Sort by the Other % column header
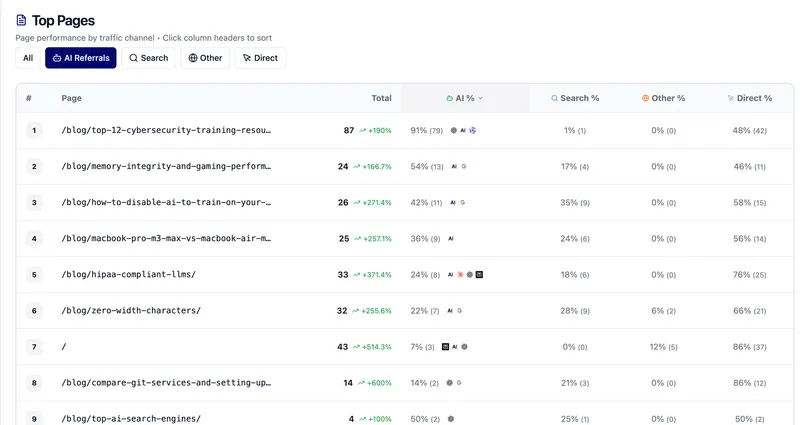This screenshot has width=800, height=425. [663, 98]
